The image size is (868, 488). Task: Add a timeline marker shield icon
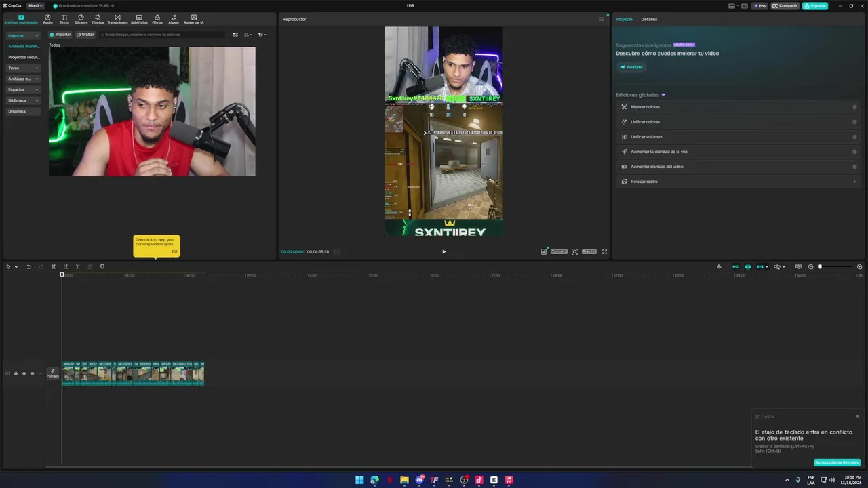click(102, 266)
